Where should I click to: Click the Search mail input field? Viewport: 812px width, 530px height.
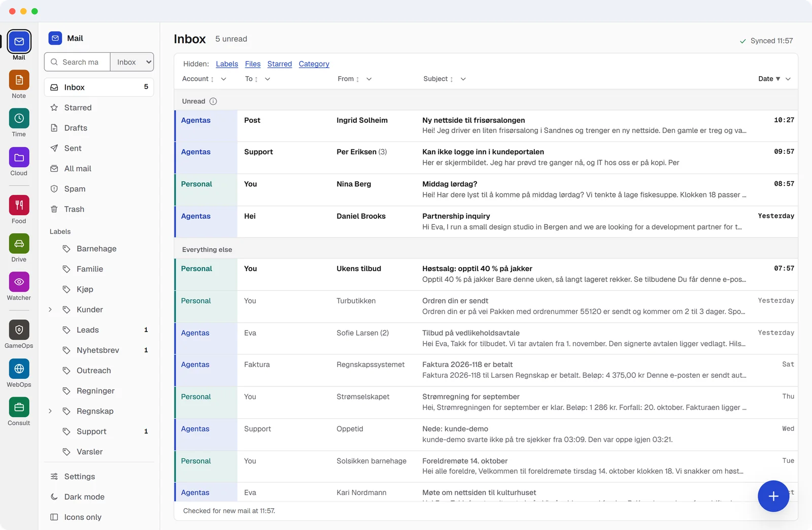coord(78,62)
